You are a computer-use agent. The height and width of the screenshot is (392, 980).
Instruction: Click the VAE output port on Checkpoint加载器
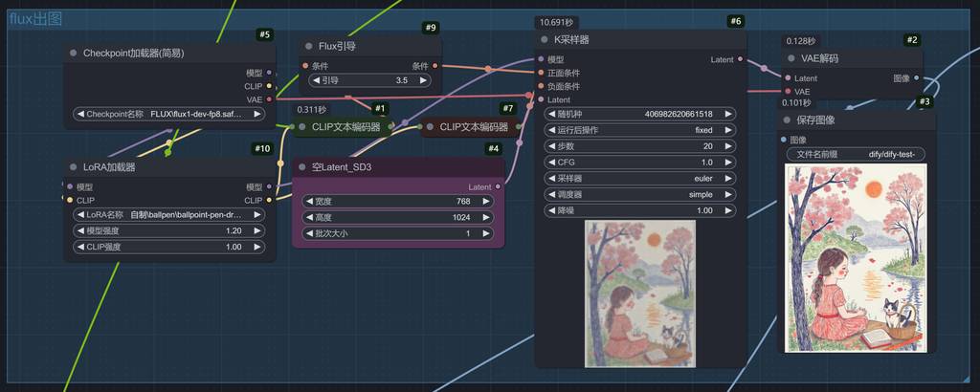(269, 98)
